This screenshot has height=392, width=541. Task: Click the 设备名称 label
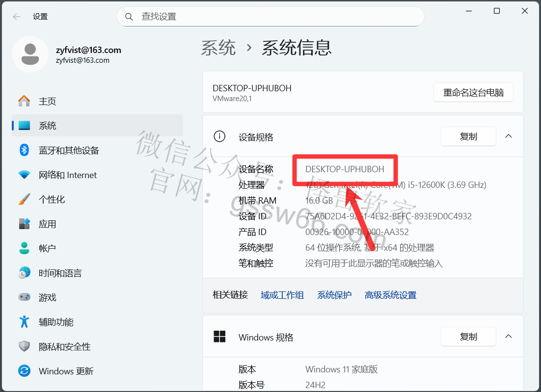pyautogui.click(x=256, y=169)
